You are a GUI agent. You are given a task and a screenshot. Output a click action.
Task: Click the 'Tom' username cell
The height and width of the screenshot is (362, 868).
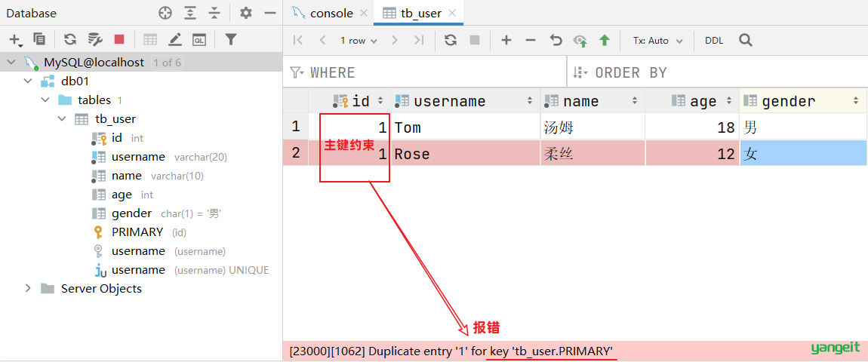coord(465,127)
